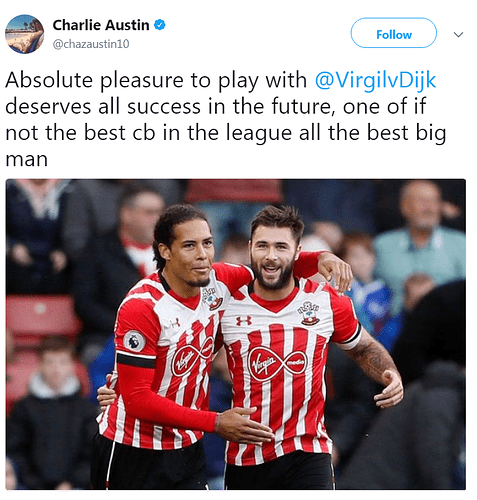Click Southampton crest on left player's shirt
The width and height of the screenshot is (477, 500).
click(212, 299)
